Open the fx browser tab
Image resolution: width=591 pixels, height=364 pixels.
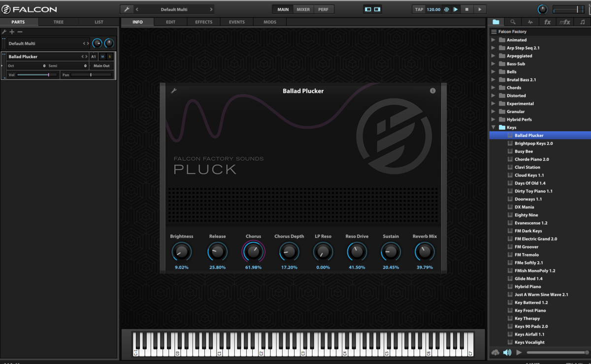pos(547,22)
